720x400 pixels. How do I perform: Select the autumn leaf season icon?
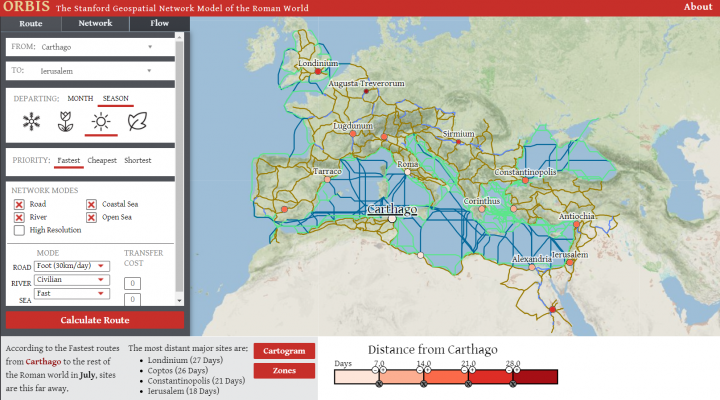pos(137,123)
